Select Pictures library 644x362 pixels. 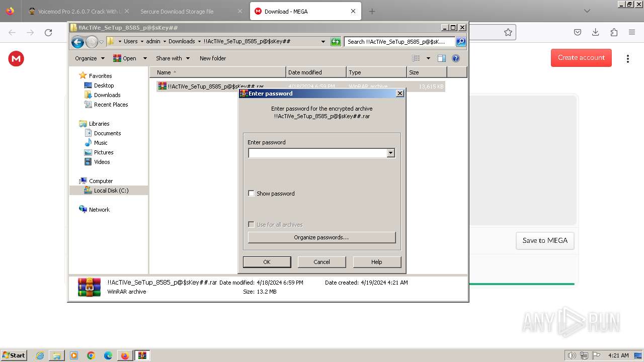coord(104,152)
